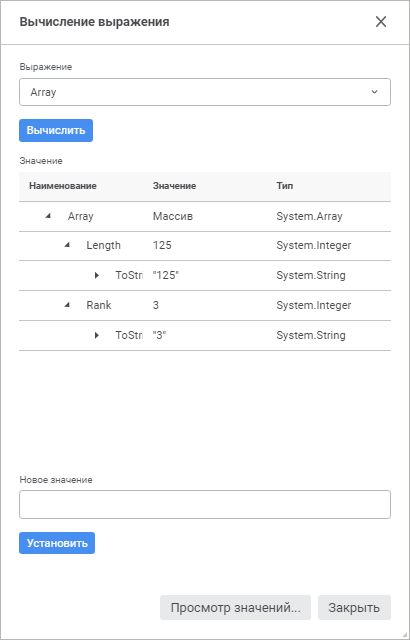Viewport: 410px width, 640px height.
Task: Collapse the Length node arrow
Action: coord(67,245)
